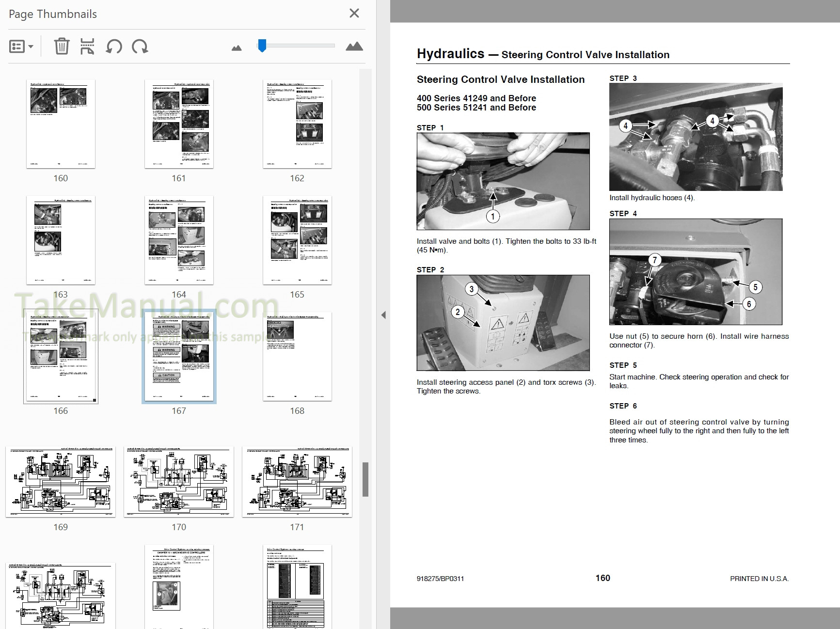Click the enlarge thumbnail size icon
This screenshot has width=840, height=629.
pyautogui.click(x=354, y=47)
